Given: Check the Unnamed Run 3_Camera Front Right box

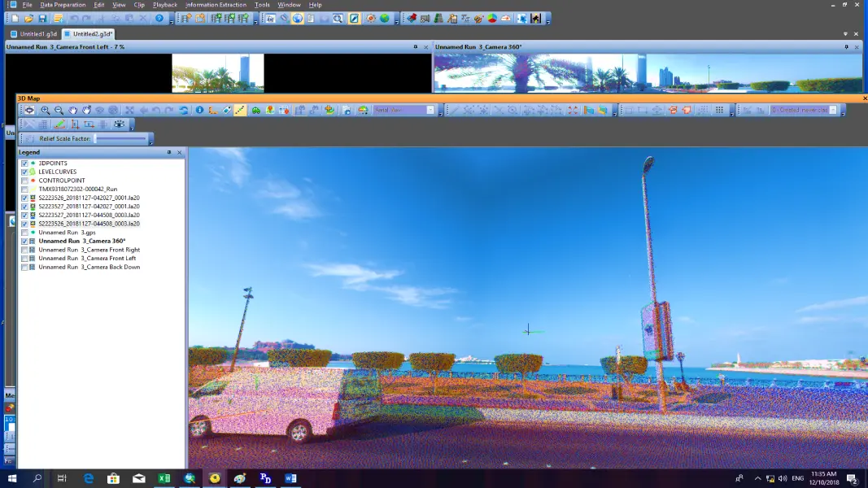Looking at the screenshot, I should point(24,250).
